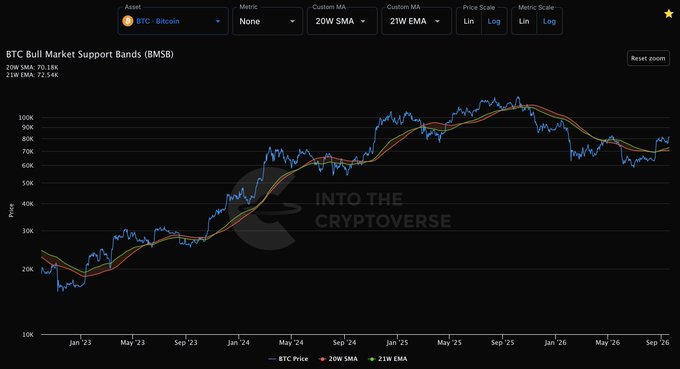Expand the Asset dropdown arrow

pos(218,21)
